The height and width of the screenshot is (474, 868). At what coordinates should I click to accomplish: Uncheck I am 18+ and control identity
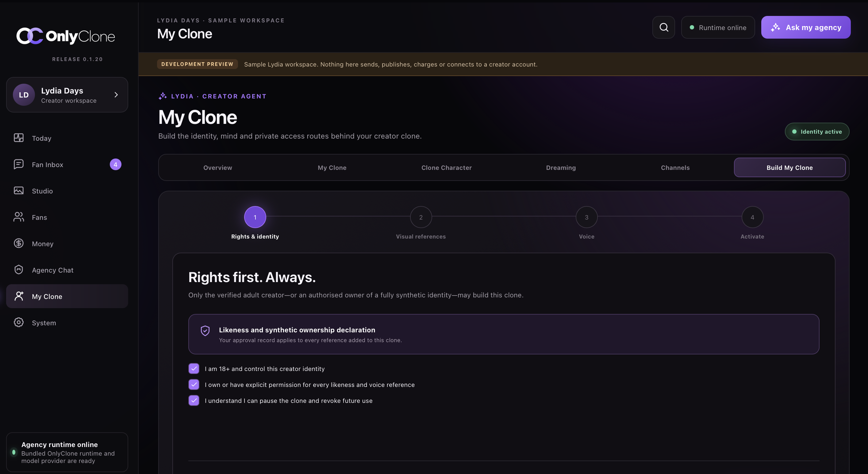194,369
